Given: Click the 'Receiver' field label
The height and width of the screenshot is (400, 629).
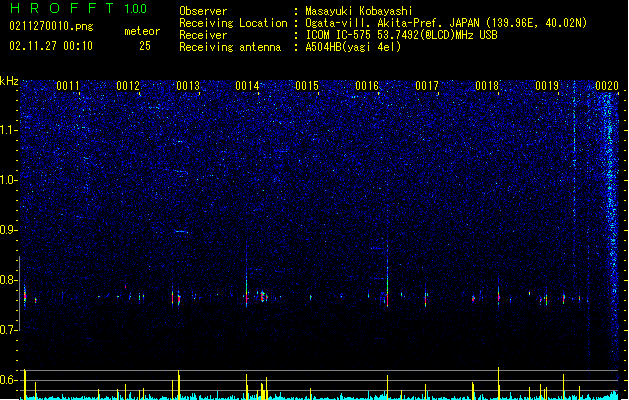Looking at the screenshot, I should 203,35.
